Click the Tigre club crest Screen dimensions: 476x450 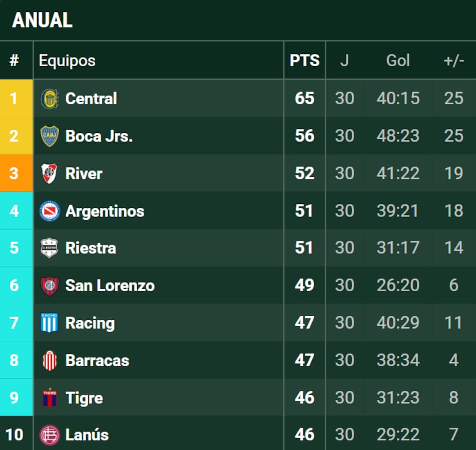50,398
